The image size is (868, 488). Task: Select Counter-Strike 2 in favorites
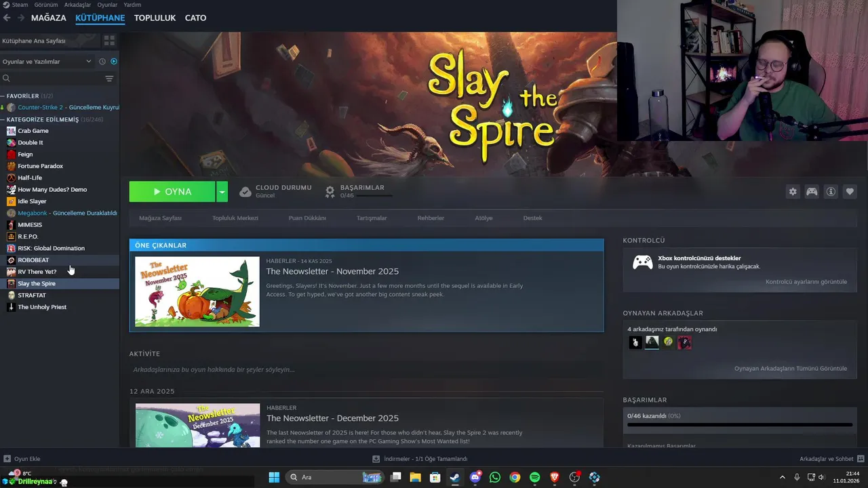coord(60,107)
